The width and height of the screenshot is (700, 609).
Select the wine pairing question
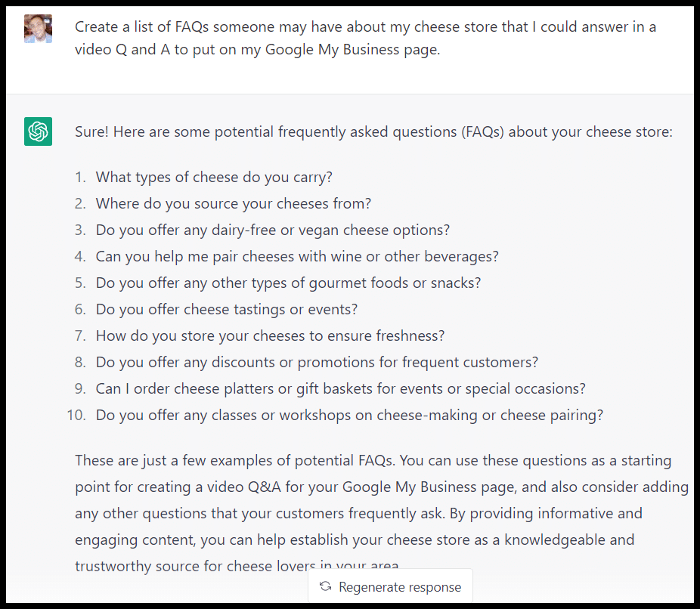[x=296, y=256]
